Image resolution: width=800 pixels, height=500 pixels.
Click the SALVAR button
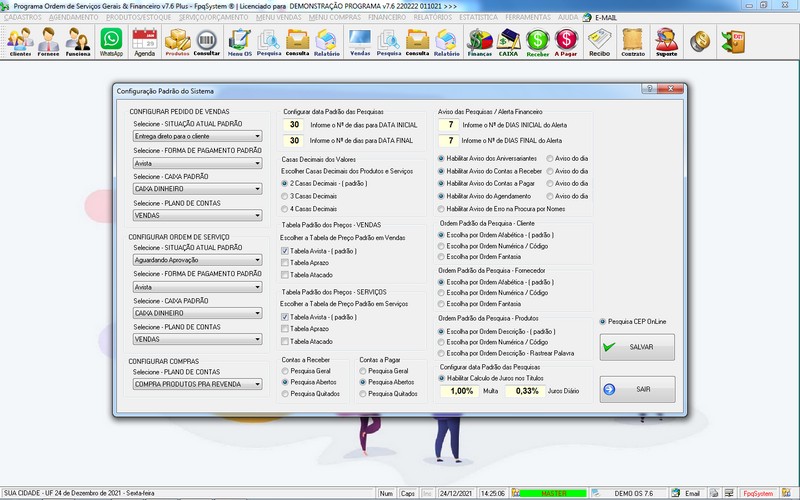point(637,347)
